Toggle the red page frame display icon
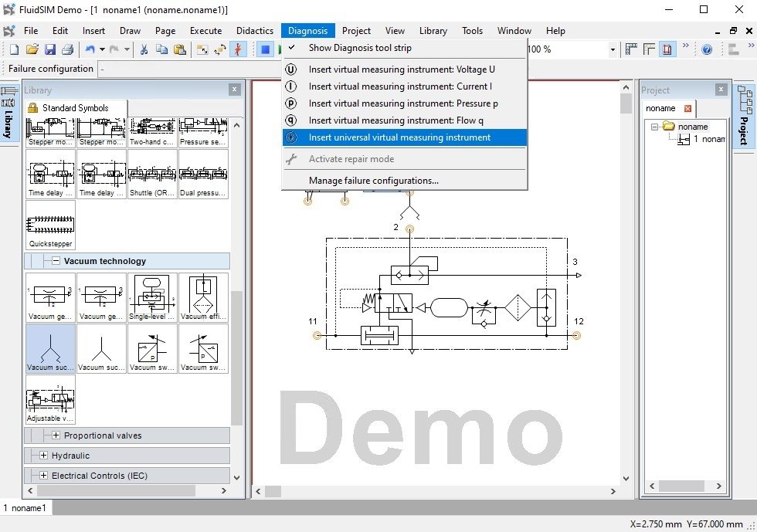Screen dimensions: 757x532 point(667,49)
